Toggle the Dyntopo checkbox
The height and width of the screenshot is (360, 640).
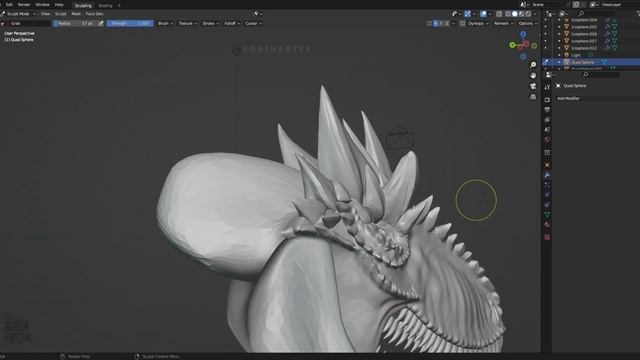click(462, 23)
